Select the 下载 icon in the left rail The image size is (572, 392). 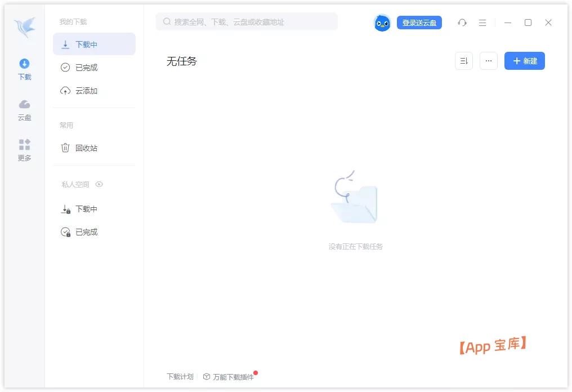point(24,69)
